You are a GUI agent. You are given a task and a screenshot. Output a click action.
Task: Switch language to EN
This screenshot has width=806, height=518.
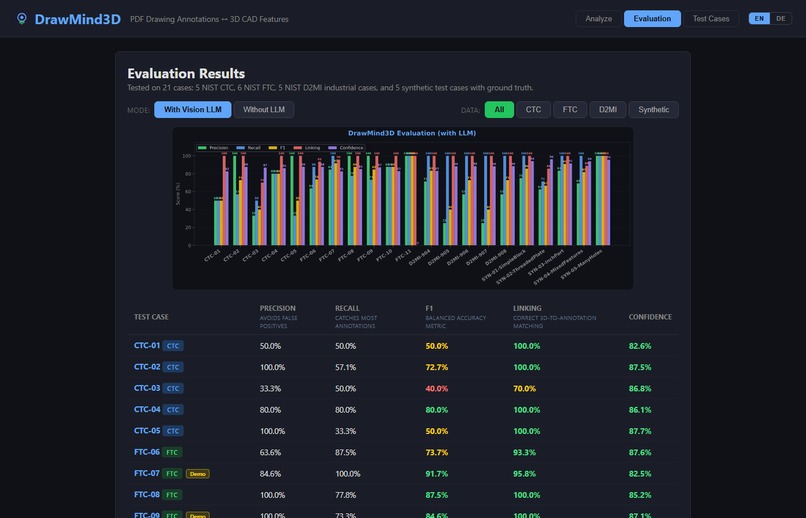pos(759,18)
